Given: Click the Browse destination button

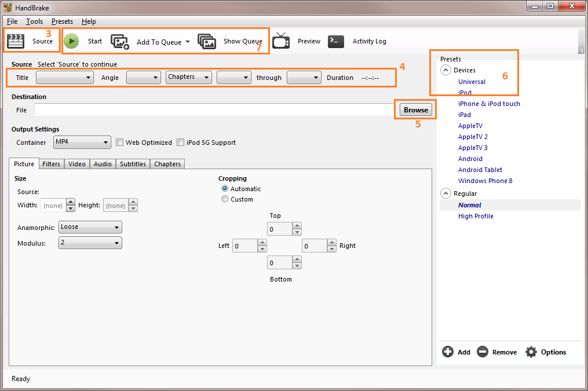Looking at the screenshot, I should coord(416,110).
